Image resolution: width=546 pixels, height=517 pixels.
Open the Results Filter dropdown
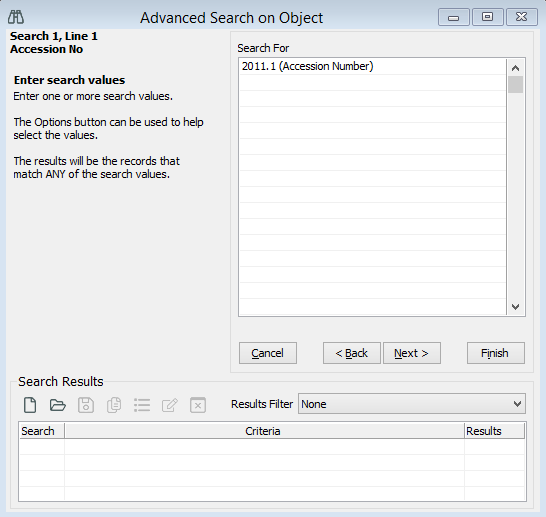click(412, 404)
